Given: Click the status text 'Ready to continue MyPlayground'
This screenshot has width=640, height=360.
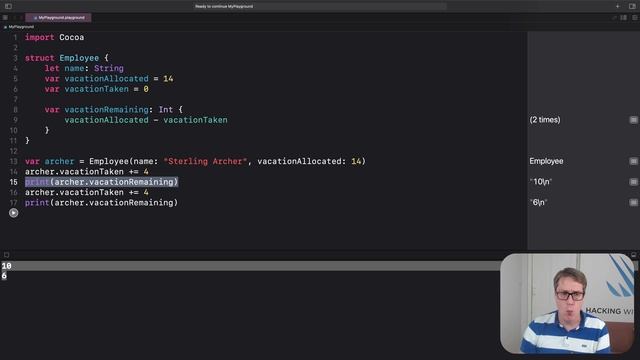Looking at the screenshot, I should 224,6.
